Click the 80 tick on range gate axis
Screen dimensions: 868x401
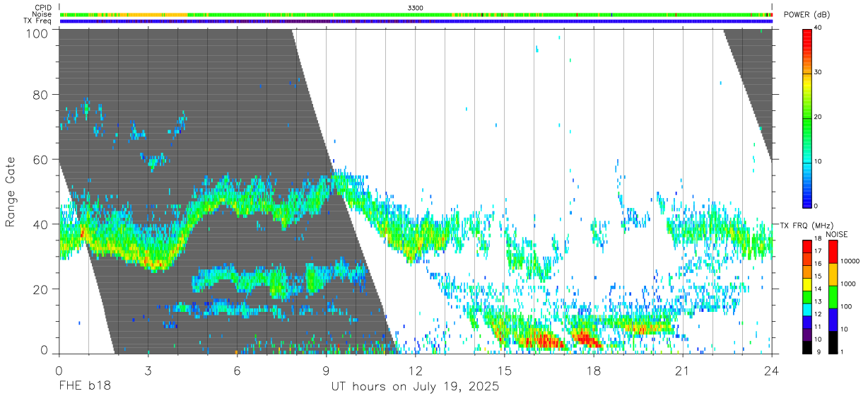(42, 95)
